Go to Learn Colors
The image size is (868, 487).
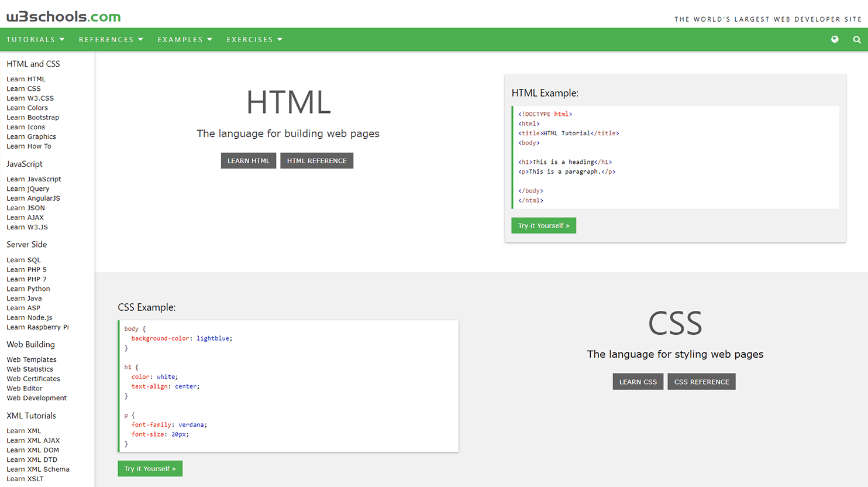tap(27, 108)
